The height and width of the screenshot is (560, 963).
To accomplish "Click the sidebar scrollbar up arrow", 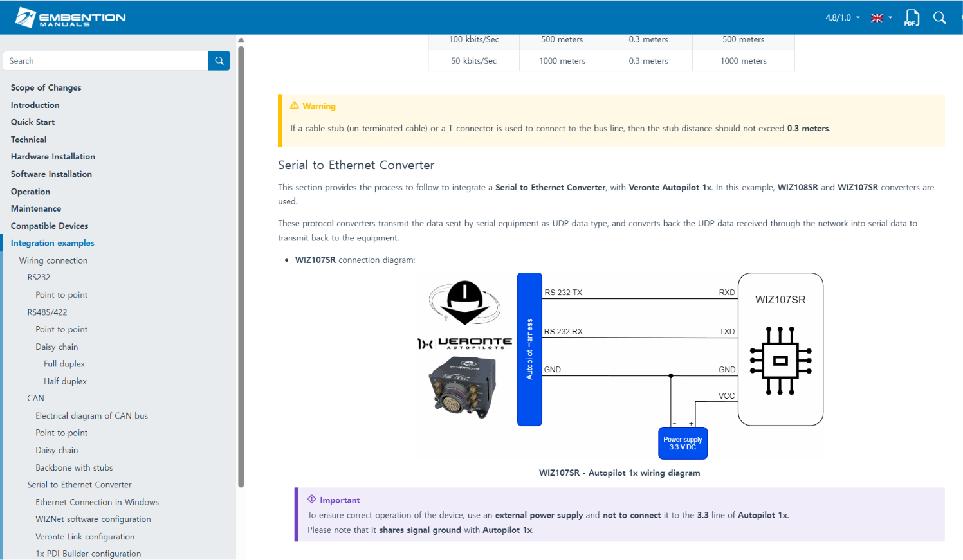I will pos(241,40).
